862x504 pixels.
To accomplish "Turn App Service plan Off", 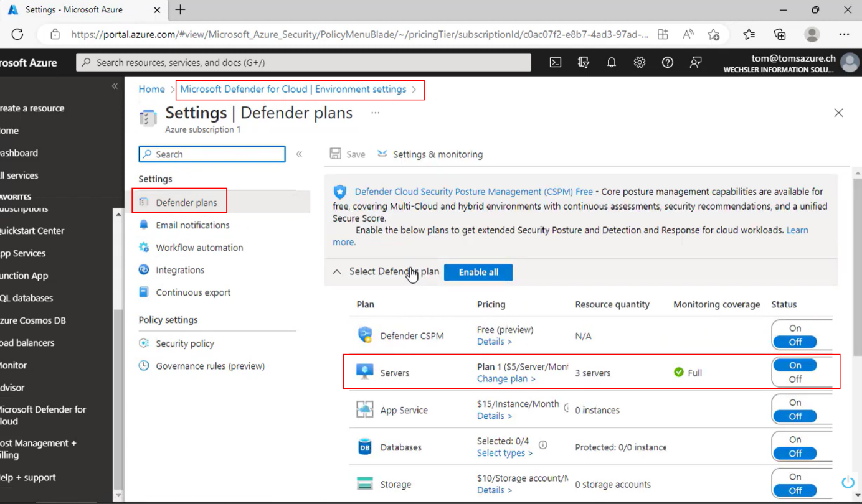I will pos(795,416).
